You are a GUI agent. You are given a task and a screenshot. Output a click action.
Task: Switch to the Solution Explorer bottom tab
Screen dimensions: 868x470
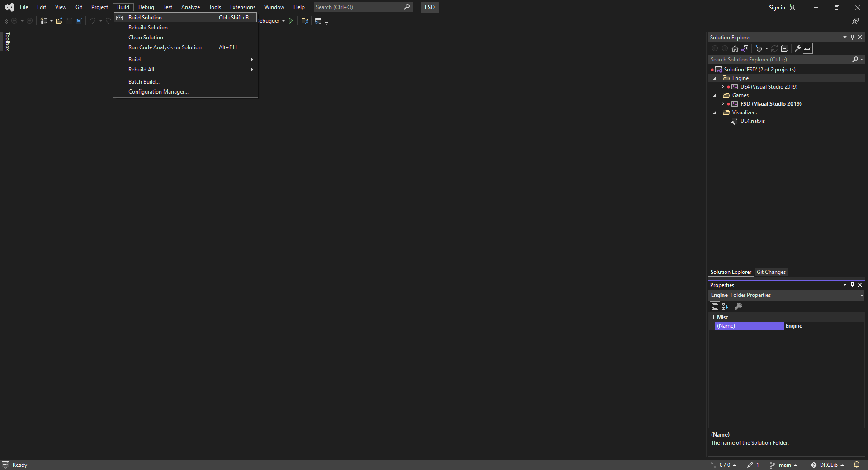pyautogui.click(x=731, y=272)
